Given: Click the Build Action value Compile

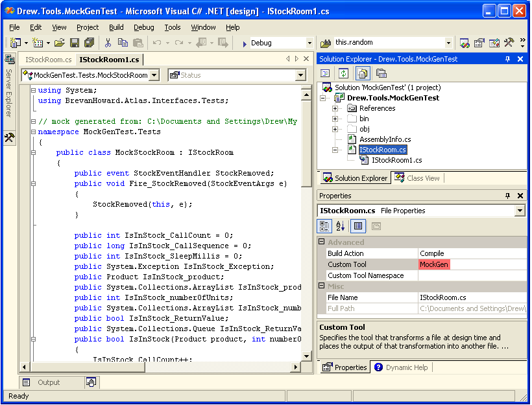Looking at the screenshot, I should 472,253.
